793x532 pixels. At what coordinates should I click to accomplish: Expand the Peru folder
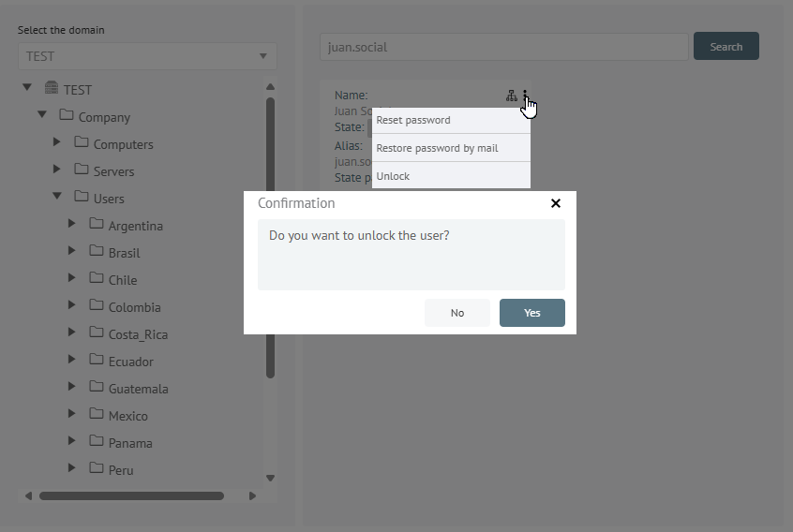pyautogui.click(x=72, y=467)
